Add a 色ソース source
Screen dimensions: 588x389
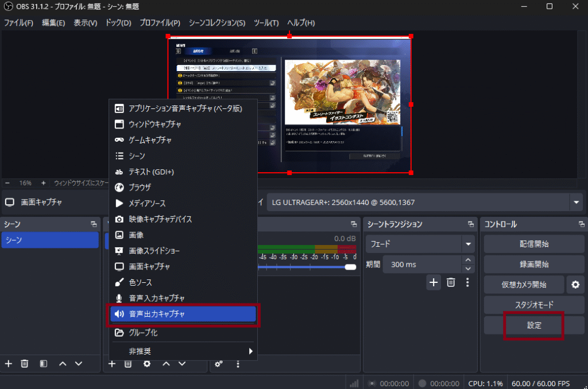[x=183, y=282]
